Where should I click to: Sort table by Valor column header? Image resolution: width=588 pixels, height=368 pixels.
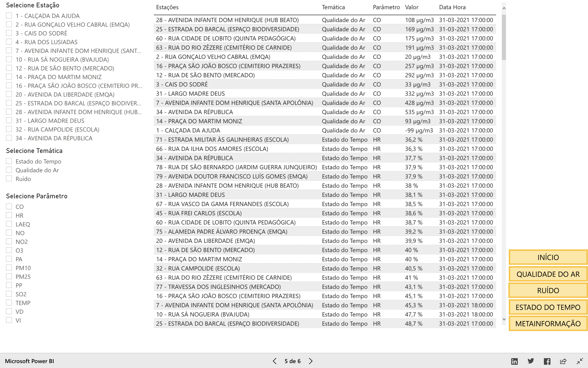point(412,7)
